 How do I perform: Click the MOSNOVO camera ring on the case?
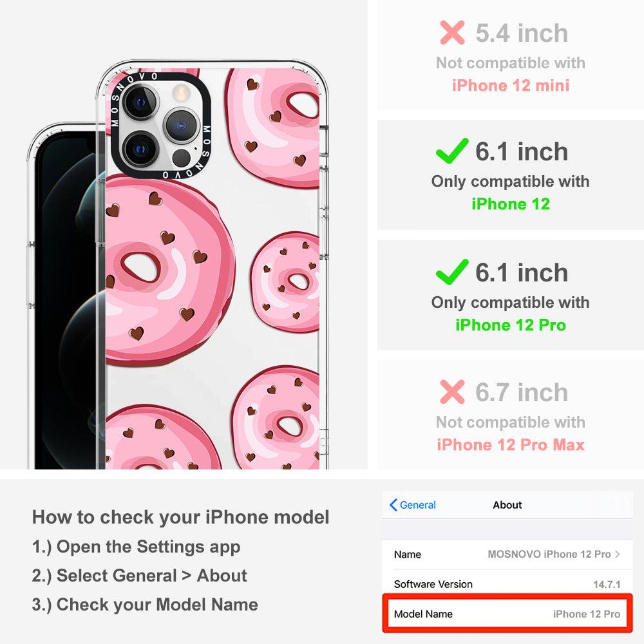coord(160,126)
